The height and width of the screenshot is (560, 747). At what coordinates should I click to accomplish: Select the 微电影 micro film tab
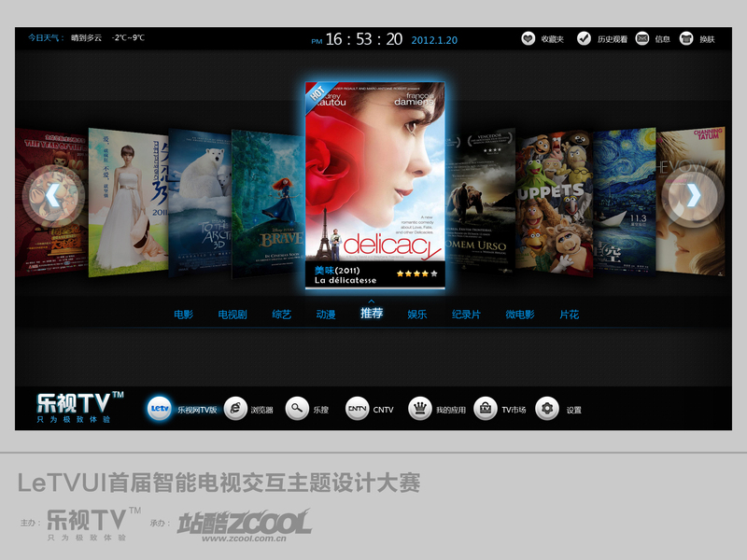click(520, 315)
